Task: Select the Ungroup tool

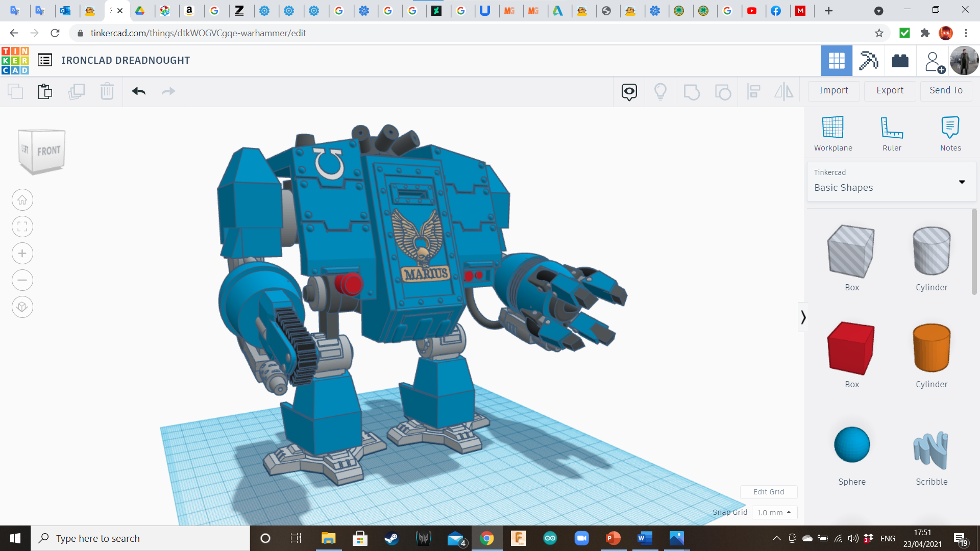Action: (723, 91)
